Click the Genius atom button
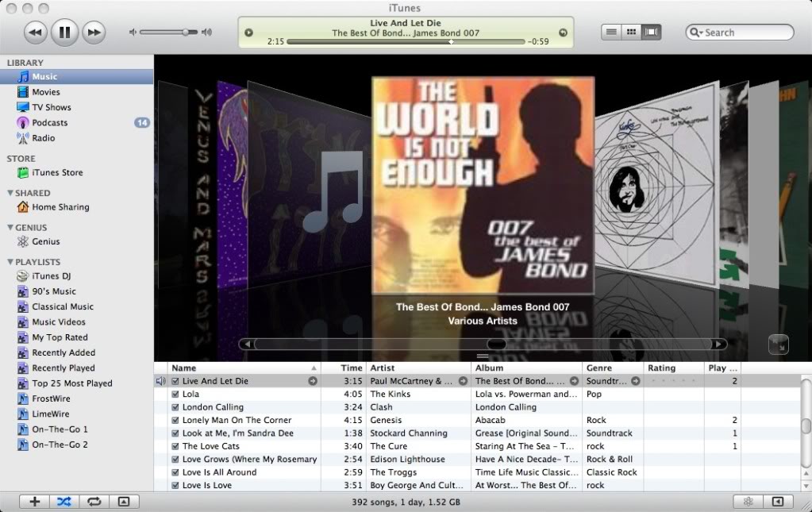 point(749,502)
